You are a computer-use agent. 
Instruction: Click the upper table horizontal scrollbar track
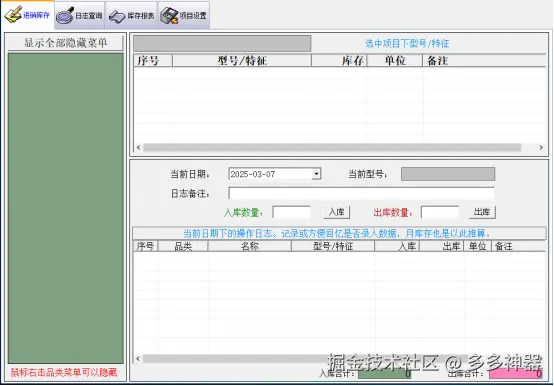pos(332,147)
